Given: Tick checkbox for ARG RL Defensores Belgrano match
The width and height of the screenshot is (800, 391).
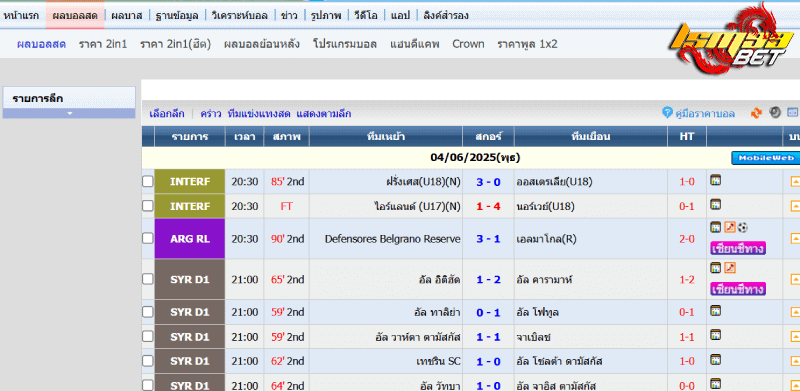Looking at the screenshot, I should (x=147, y=238).
